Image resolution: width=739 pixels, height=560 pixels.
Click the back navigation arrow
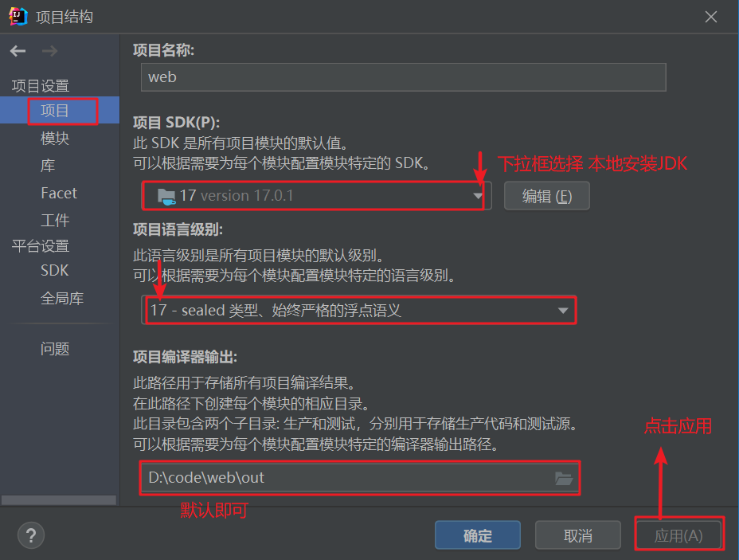pyautogui.click(x=18, y=51)
